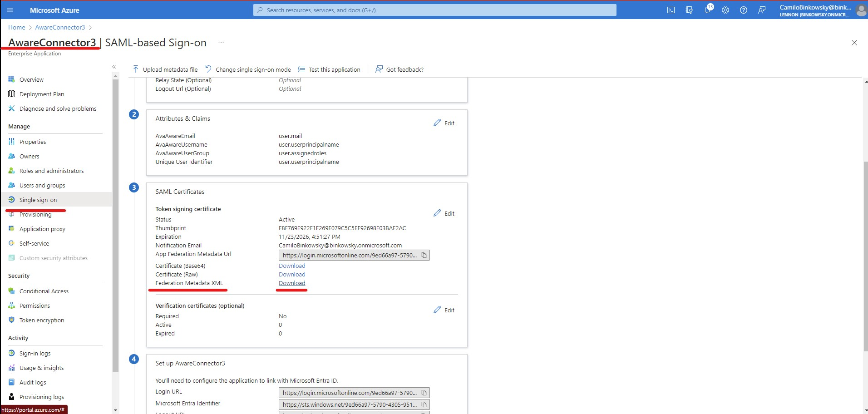Collapse the left navigation pane
The image size is (868, 414).
[114, 66]
